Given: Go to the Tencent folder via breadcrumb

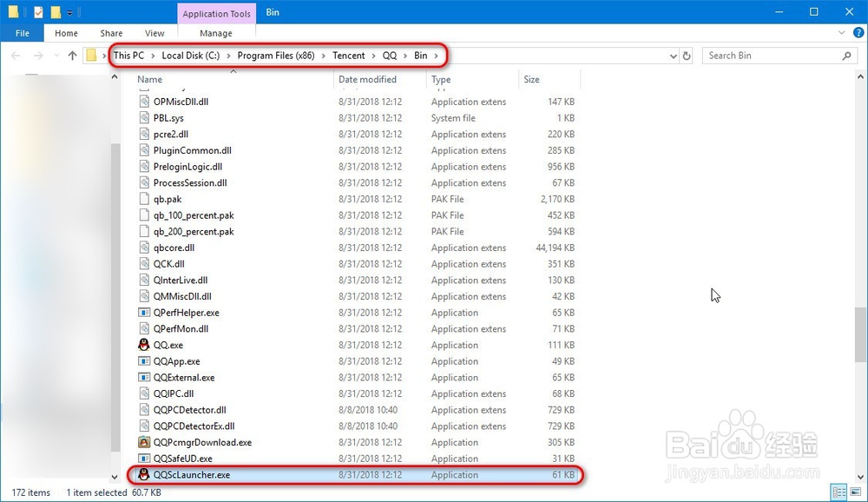Looking at the screenshot, I should click(348, 55).
